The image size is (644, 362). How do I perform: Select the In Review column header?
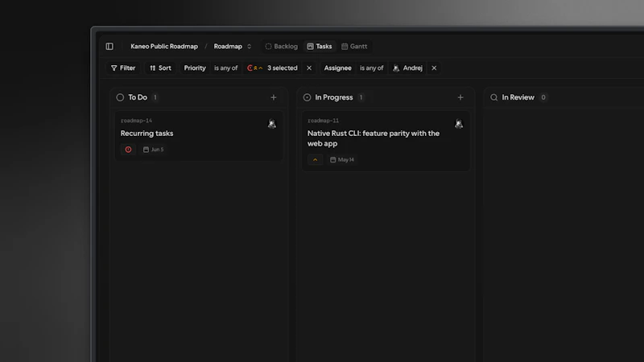(518, 97)
